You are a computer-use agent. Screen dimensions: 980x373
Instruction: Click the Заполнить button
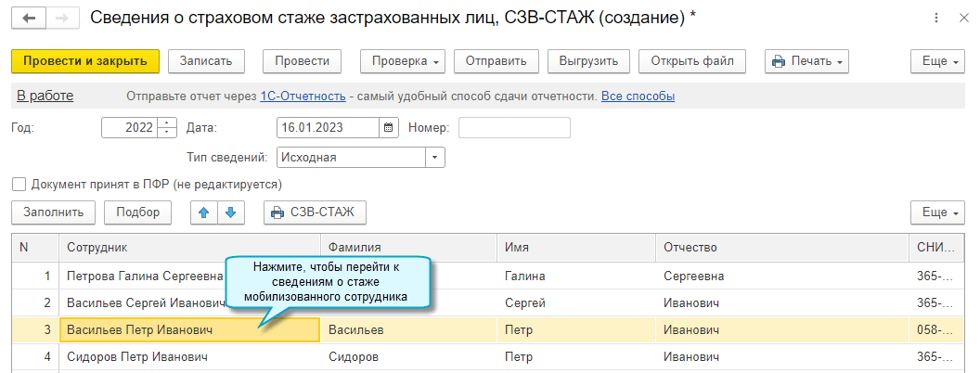tap(53, 212)
